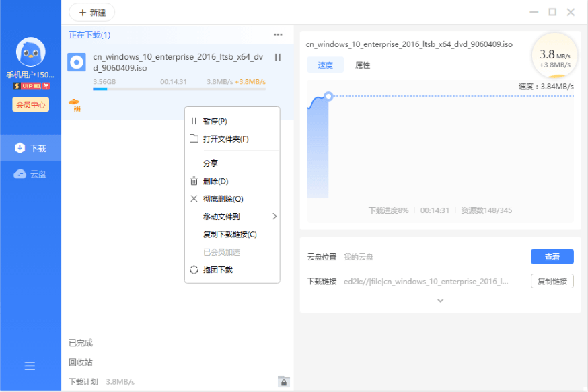Pause the download using the pause icon
This screenshot has width=588, height=392.
click(278, 58)
